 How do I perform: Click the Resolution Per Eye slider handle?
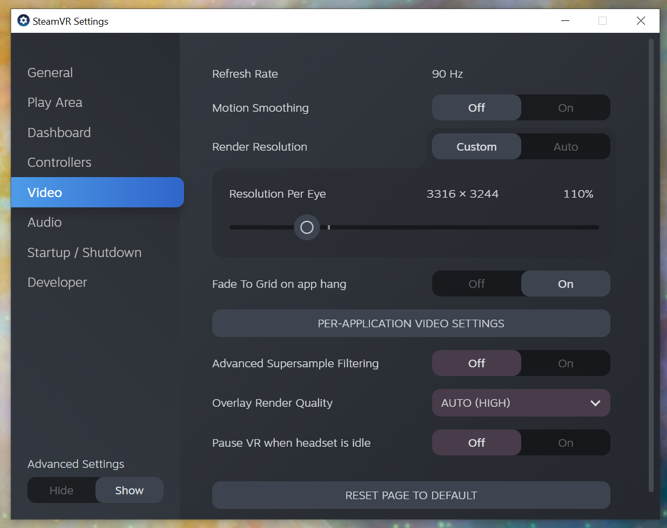307,228
